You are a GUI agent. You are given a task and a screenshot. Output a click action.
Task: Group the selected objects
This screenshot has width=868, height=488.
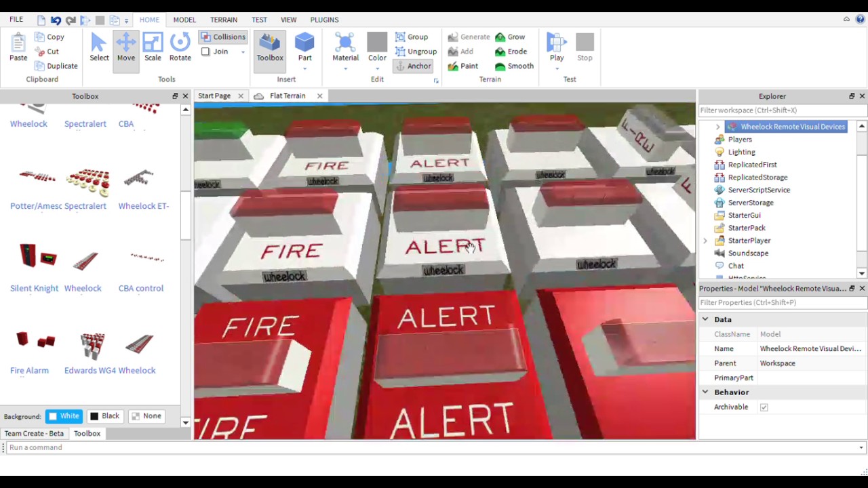pos(411,37)
